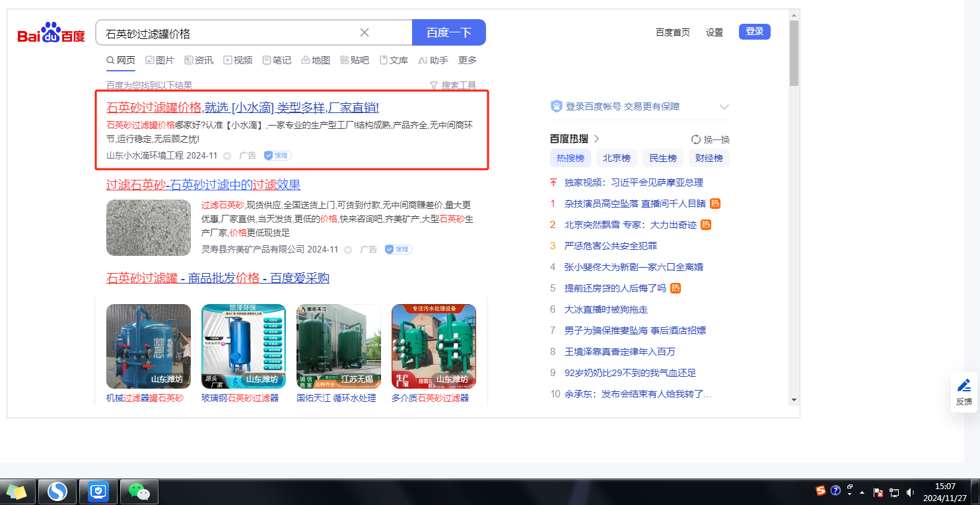Click the 玻璃钢石英砂过滤器 product thumbnail
Image resolution: width=980 pixels, height=505 pixels.
tap(243, 346)
